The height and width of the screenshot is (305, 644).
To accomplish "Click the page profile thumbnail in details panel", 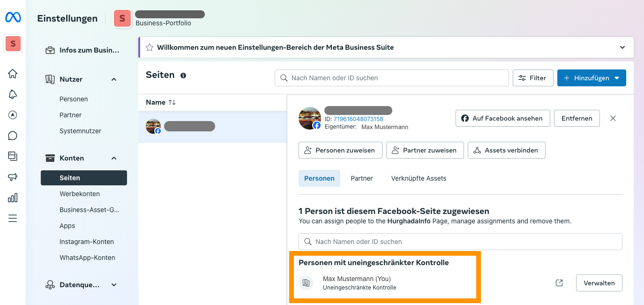I will tap(310, 118).
